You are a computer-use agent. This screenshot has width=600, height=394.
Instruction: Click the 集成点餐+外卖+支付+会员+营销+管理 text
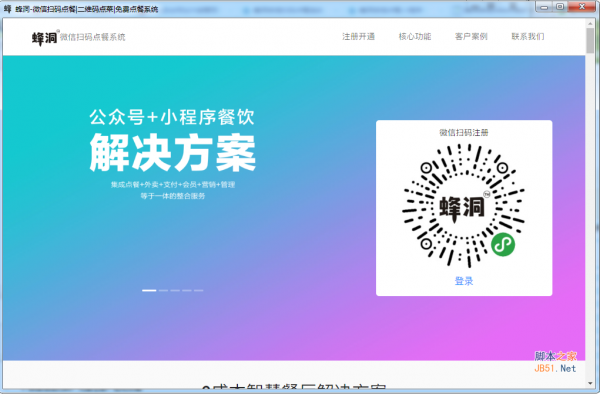click(173, 185)
